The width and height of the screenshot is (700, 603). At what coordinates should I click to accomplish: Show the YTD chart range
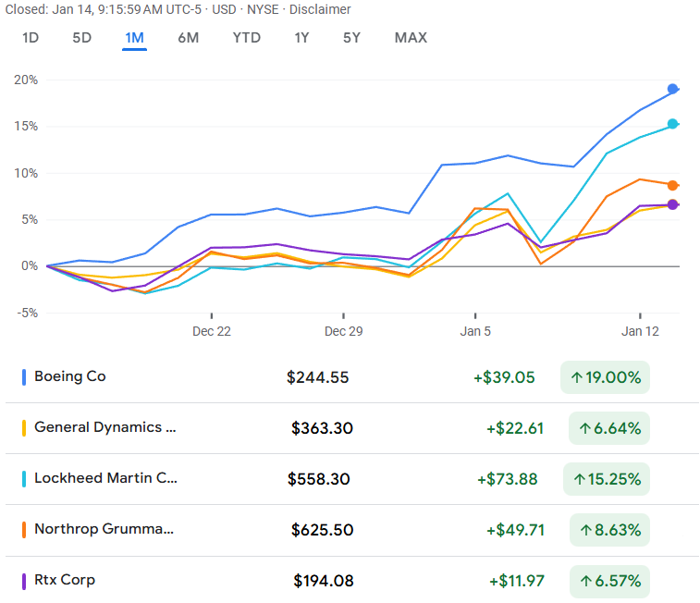tap(247, 38)
